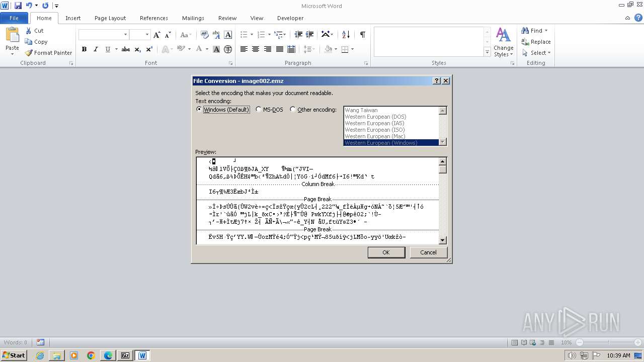This screenshot has height=362, width=644.
Task: Click Start button on taskbar
Action: 14,355
